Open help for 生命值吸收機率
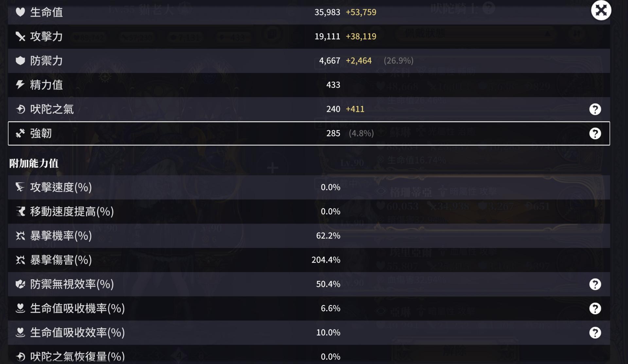Screen dimensions: 628x364 pyautogui.click(x=595, y=308)
